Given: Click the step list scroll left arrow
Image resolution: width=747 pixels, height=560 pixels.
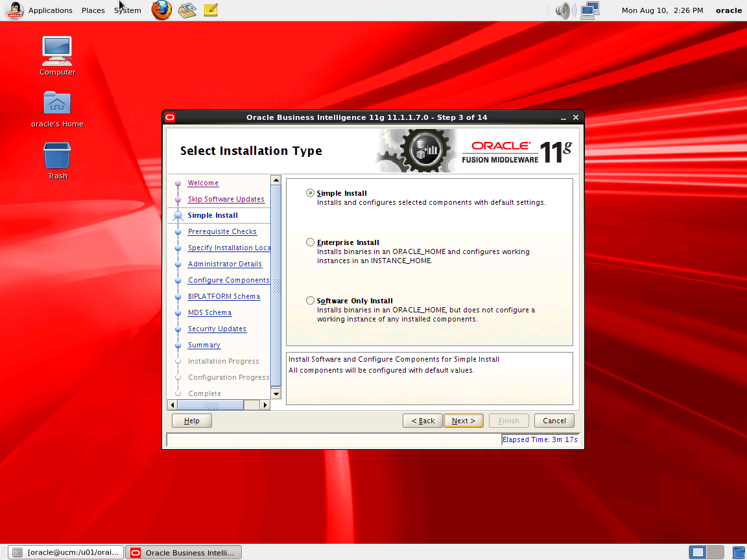Looking at the screenshot, I should pos(172,404).
